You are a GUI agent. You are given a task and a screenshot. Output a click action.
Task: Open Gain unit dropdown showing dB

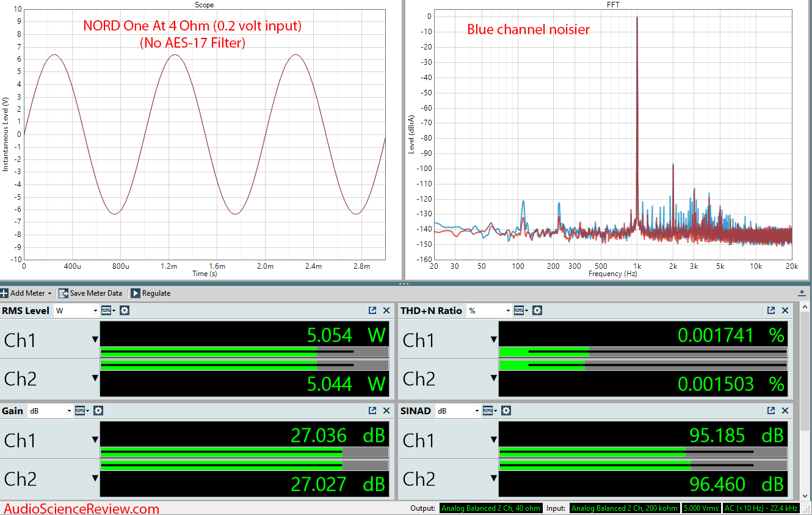click(50, 411)
